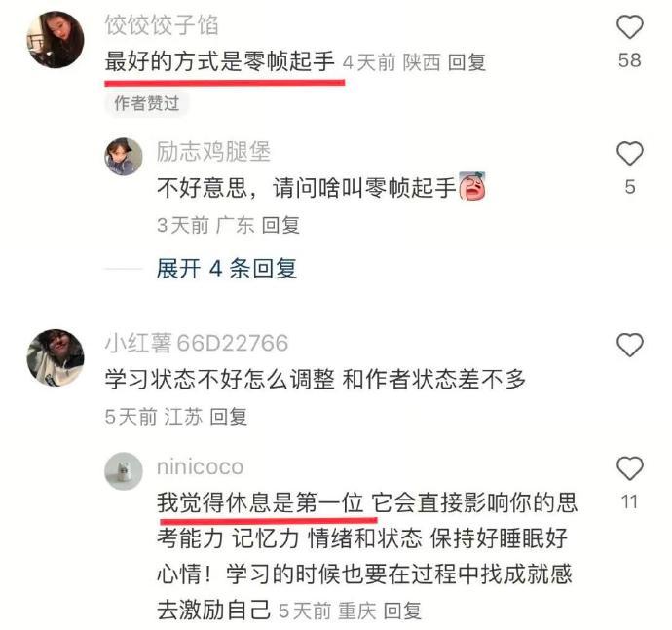Like the reply by 励志鸡腿堡
The width and height of the screenshot is (672, 630).
click(629, 153)
